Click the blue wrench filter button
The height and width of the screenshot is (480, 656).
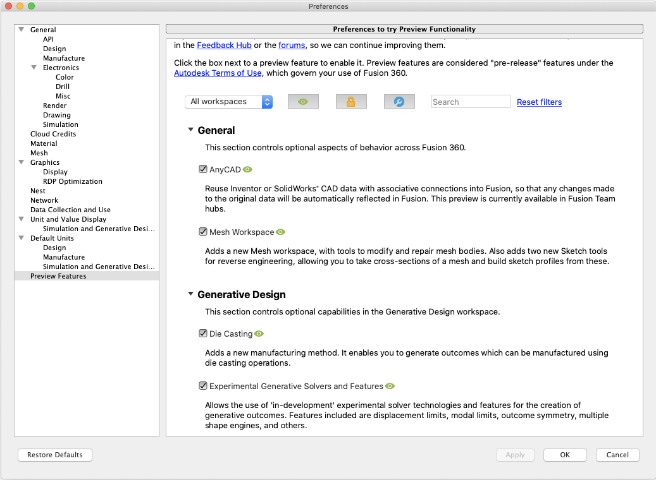398,102
